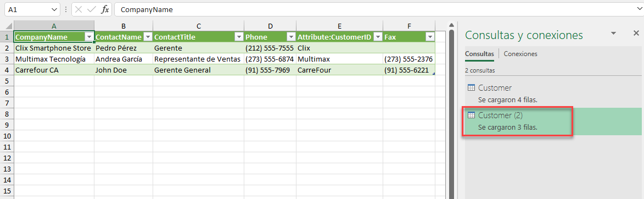This screenshot has height=199, width=644.
Task: Click cell Andrea García
Action: [124, 59]
